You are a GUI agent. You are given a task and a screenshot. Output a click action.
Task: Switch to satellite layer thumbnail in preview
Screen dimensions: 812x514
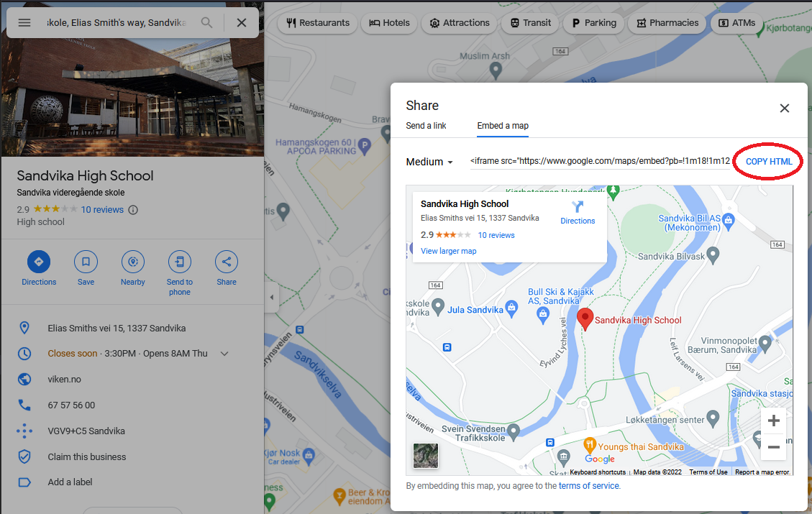coord(426,456)
